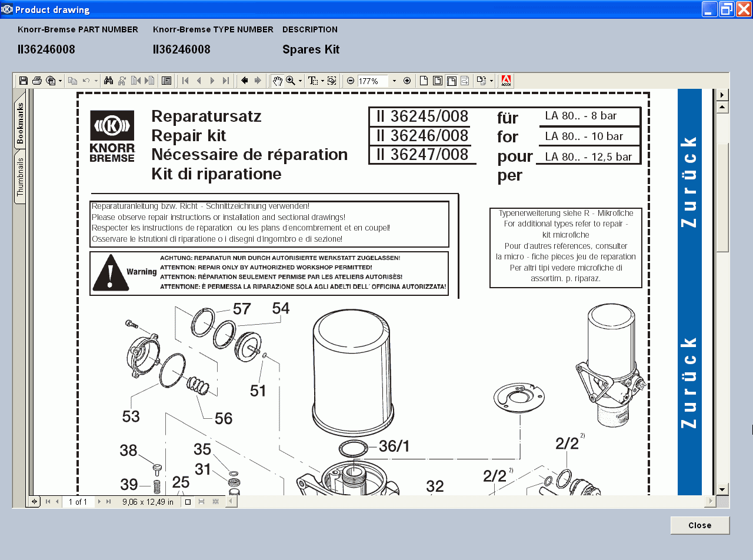The width and height of the screenshot is (753, 560).
Task: Select the Zoom in magnifier tool
Action: [x=291, y=81]
